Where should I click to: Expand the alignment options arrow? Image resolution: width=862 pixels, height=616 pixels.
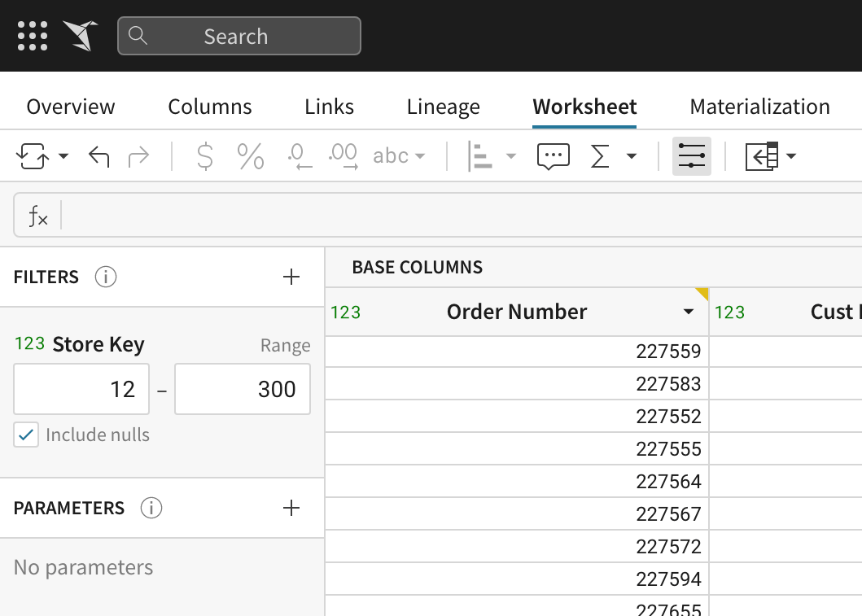(x=510, y=156)
